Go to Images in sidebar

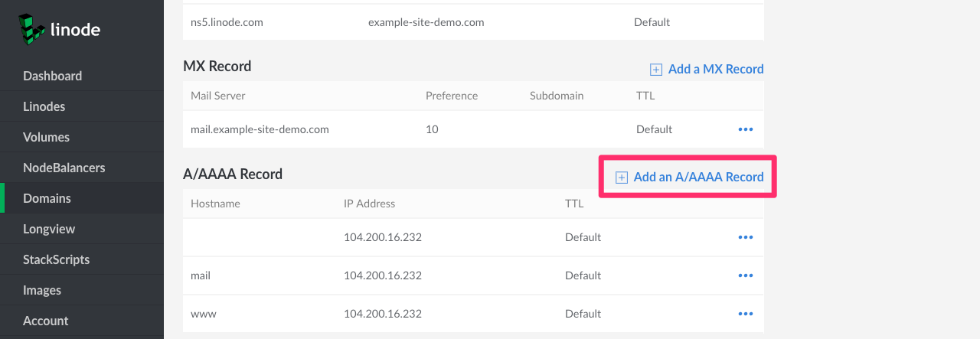(x=42, y=290)
